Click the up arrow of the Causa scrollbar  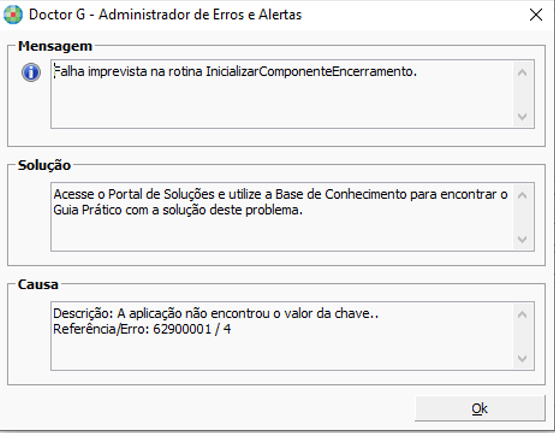tap(522, 315)
